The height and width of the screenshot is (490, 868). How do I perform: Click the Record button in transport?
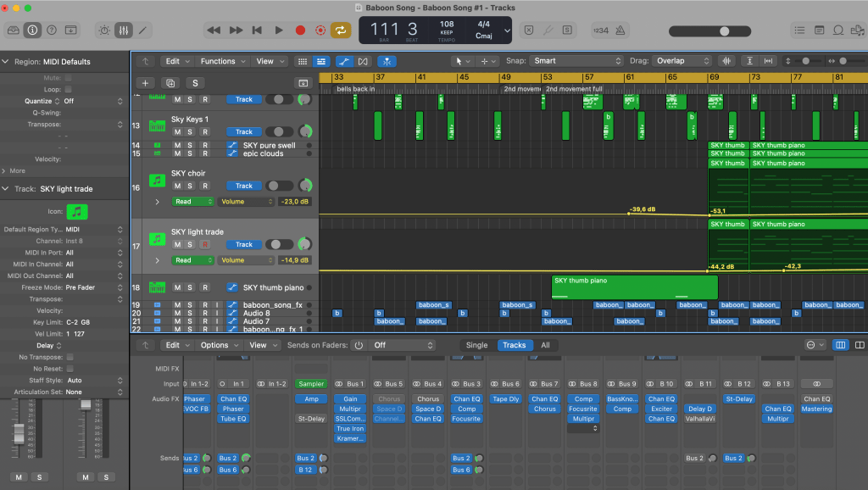pos(300,31)
